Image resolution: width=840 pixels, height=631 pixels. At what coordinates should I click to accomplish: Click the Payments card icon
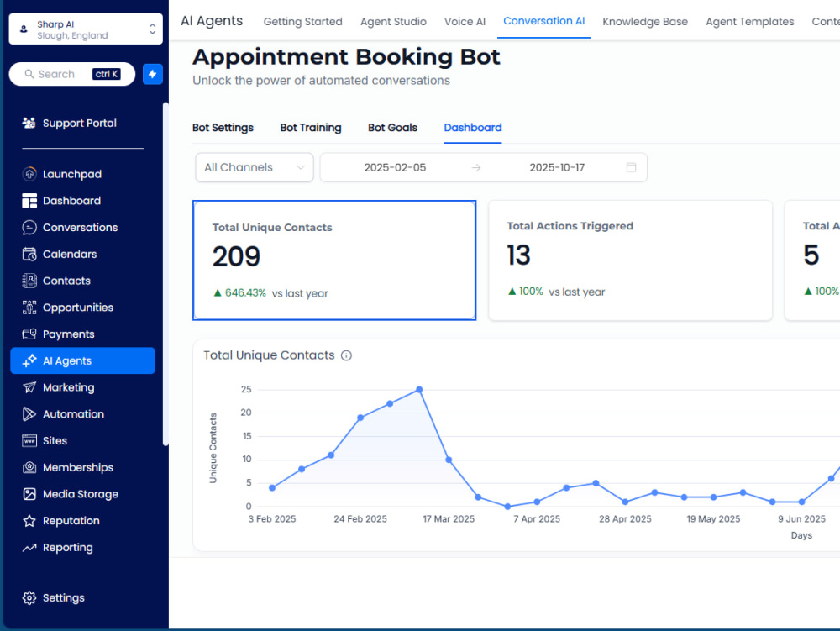coord(29,334)
